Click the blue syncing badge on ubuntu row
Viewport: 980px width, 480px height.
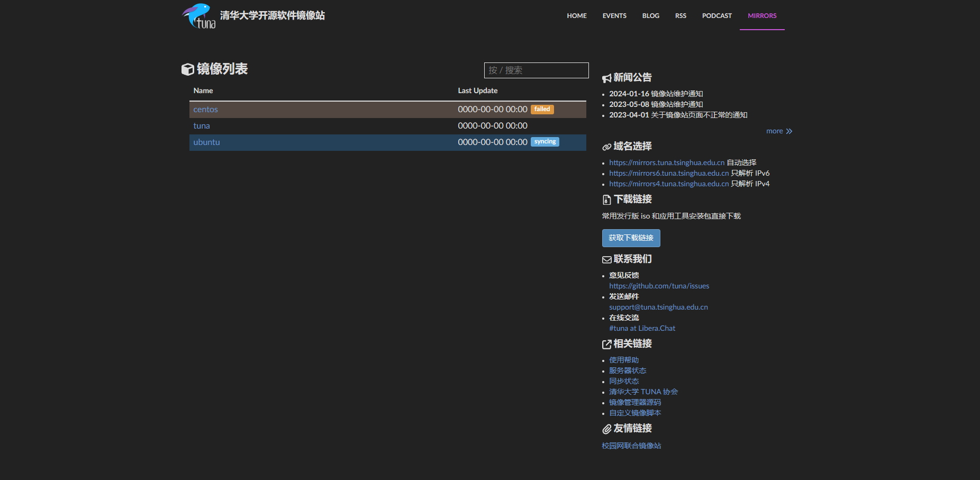coord(545,141)
